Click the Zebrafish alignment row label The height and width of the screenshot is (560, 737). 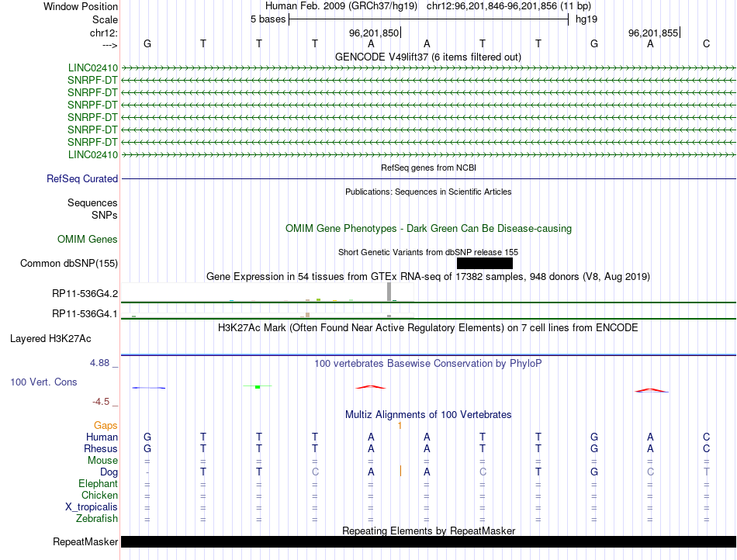click(97, 519)
